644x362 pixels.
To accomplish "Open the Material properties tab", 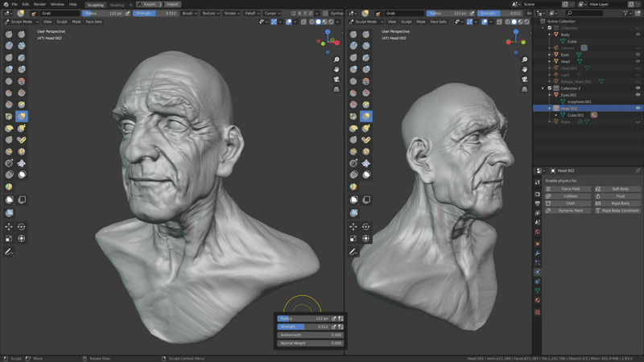I will [537, 300].
